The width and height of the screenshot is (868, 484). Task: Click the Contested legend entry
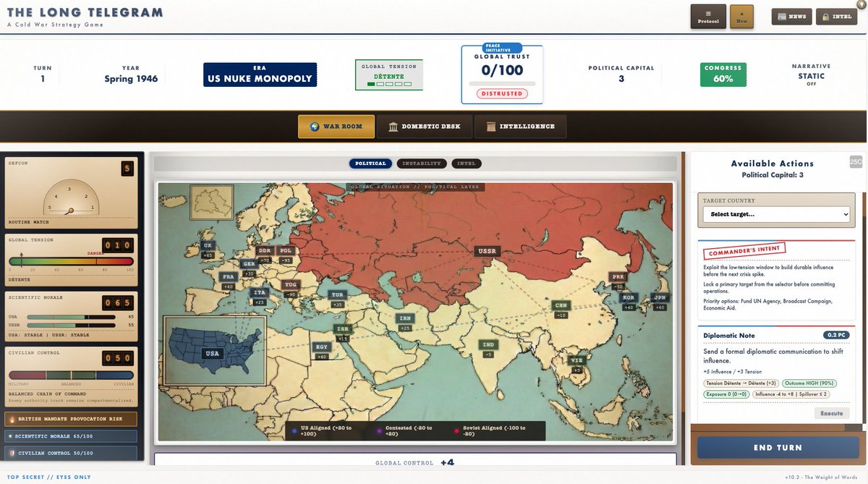(x=408, y=430)
